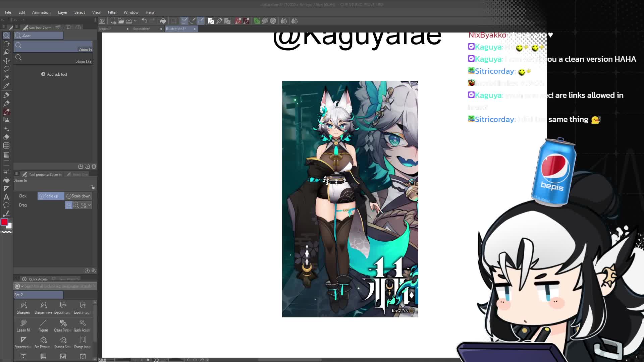Select the Zoom Out sub tool
The width and height of the screenshot is (644, 362).
tap(53, 58)
